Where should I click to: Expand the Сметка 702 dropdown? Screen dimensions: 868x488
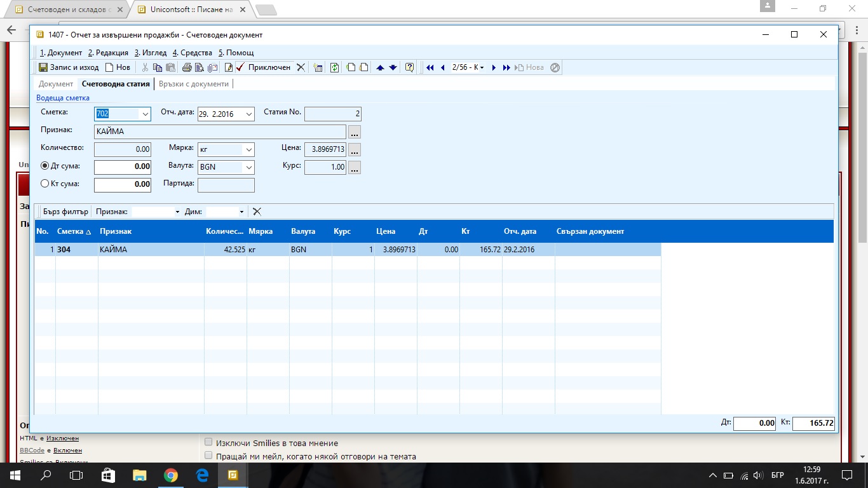(x=146, y=114)
